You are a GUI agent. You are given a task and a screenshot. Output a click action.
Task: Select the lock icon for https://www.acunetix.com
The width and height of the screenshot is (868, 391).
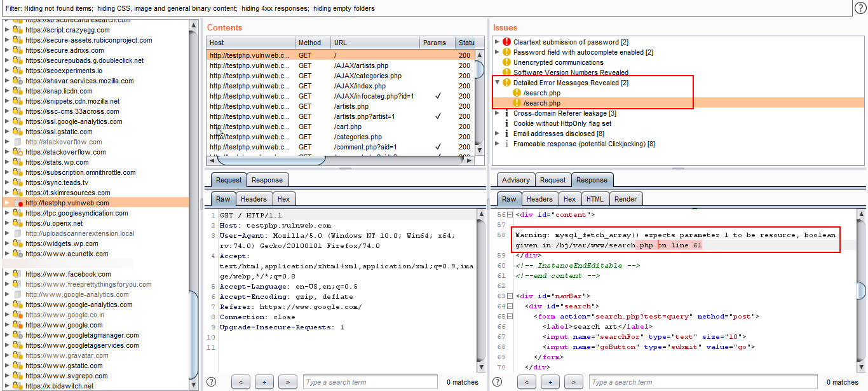click(x=18, y=254)
